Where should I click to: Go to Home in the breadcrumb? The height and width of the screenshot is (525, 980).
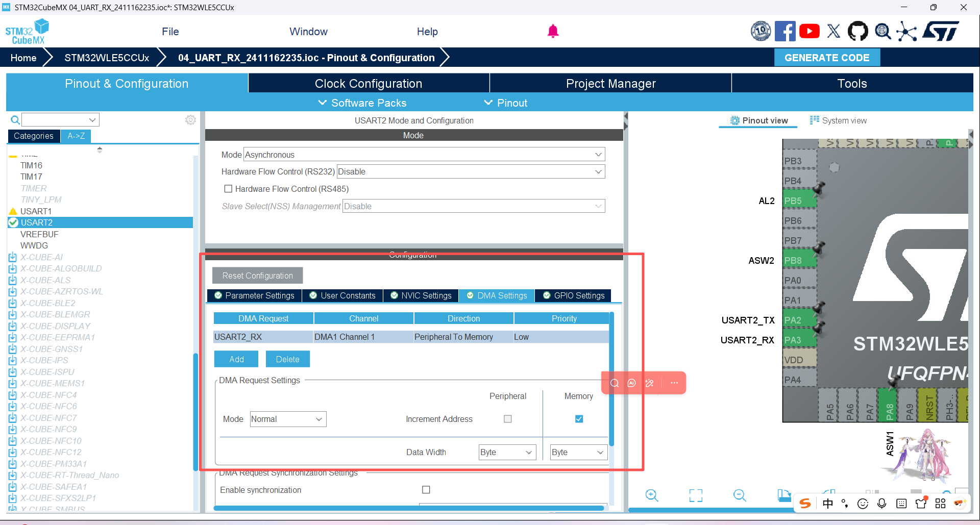coord(23,58)
